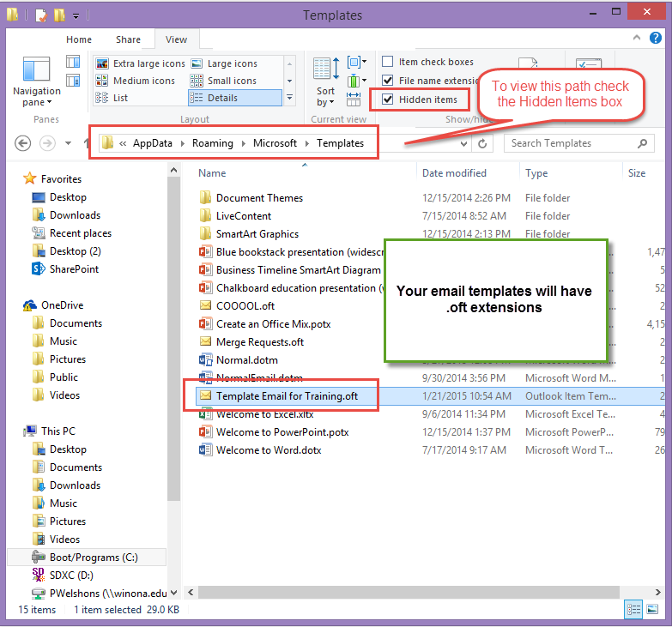Open SharePoint in Favorites

(74, 269)
